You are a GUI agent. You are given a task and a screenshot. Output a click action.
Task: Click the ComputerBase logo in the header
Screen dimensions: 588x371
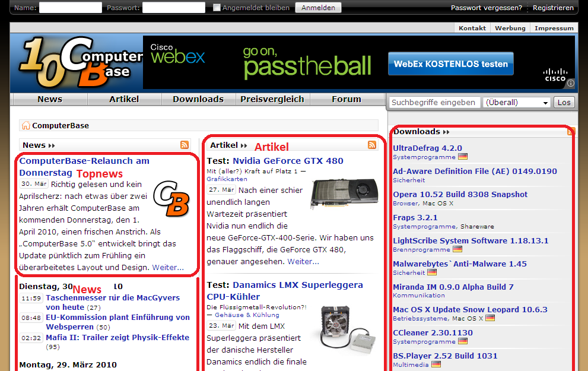pyautogui.click(x=81, y=62)
